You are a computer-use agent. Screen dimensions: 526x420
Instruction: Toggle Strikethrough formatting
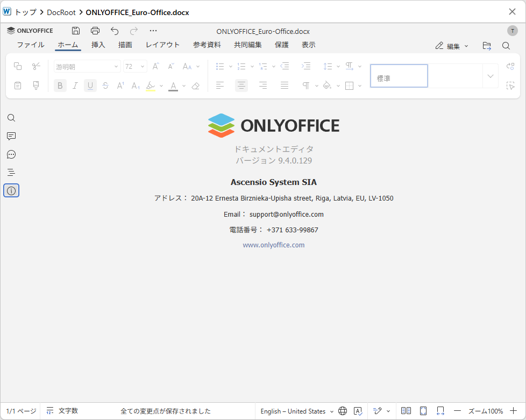(105, 86)
